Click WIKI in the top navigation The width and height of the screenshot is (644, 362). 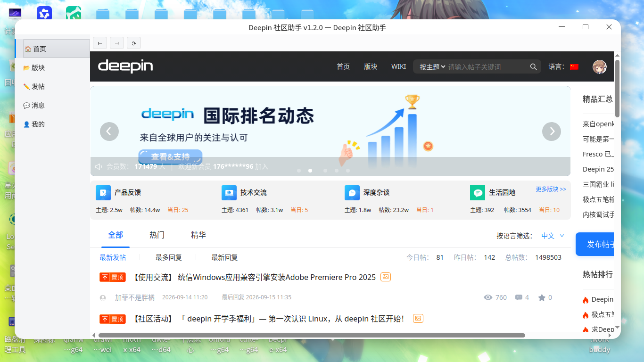[398, 66]
